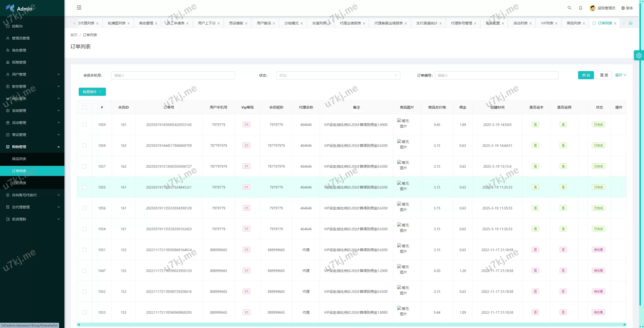Image resolution: width=644 pixels, height=328 pixels.
Task: Click the lock icon beside the tabs
Action: click(631, 23)
